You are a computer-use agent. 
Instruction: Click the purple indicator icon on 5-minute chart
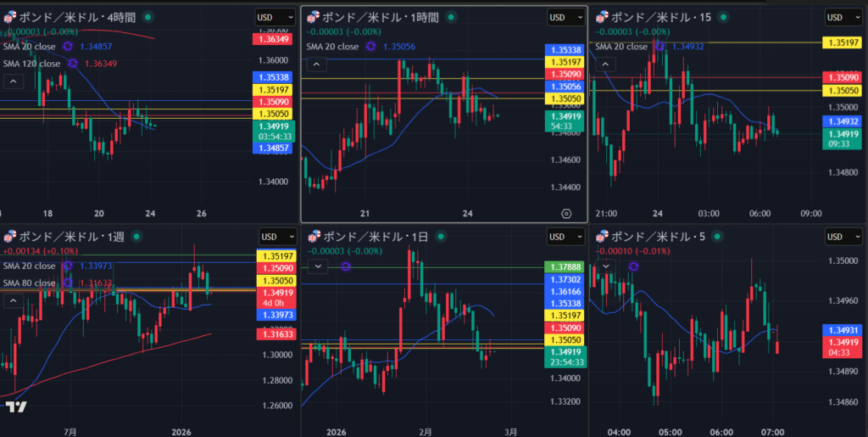(633, 266)
